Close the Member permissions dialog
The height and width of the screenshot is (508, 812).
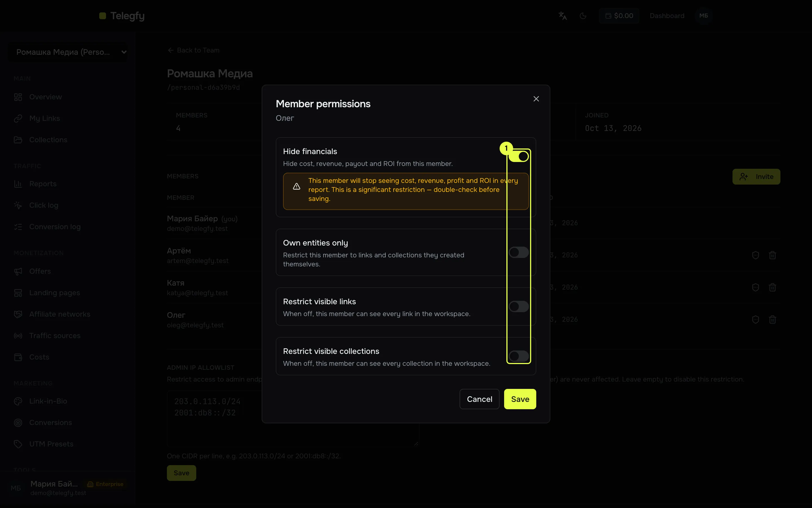coord(536,99)
